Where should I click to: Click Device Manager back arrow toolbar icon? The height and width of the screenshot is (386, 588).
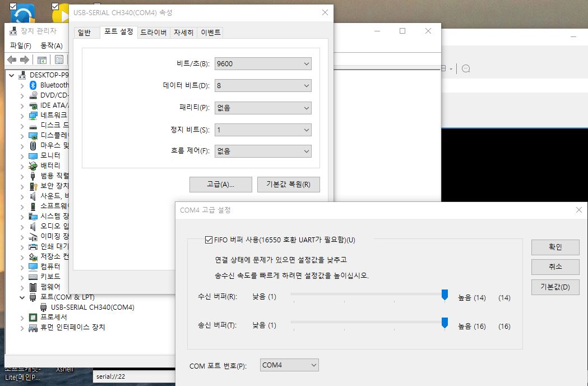coord(12,59)
